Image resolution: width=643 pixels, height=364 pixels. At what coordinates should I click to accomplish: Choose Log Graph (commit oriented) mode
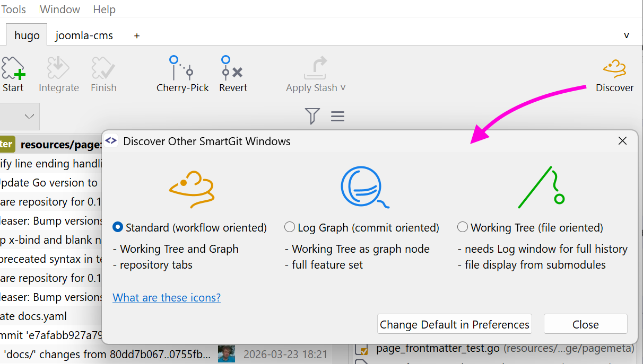pos(290,226)
